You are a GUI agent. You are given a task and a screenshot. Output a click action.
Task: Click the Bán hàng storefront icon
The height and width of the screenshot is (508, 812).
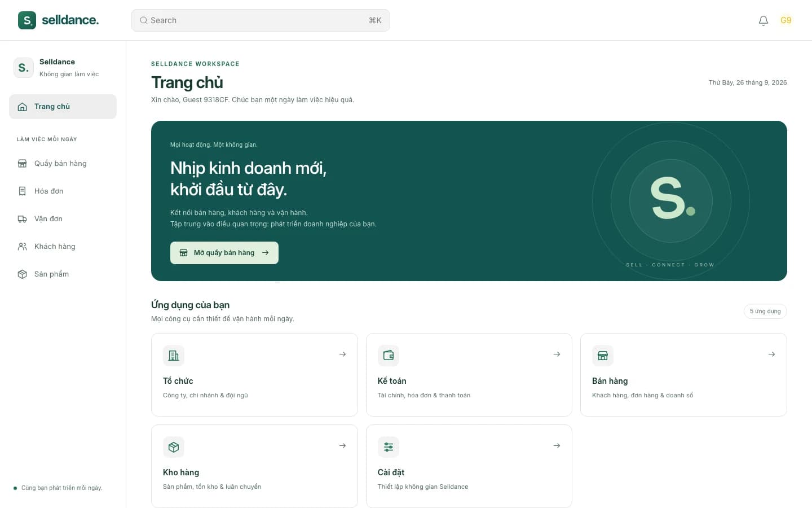603,356
